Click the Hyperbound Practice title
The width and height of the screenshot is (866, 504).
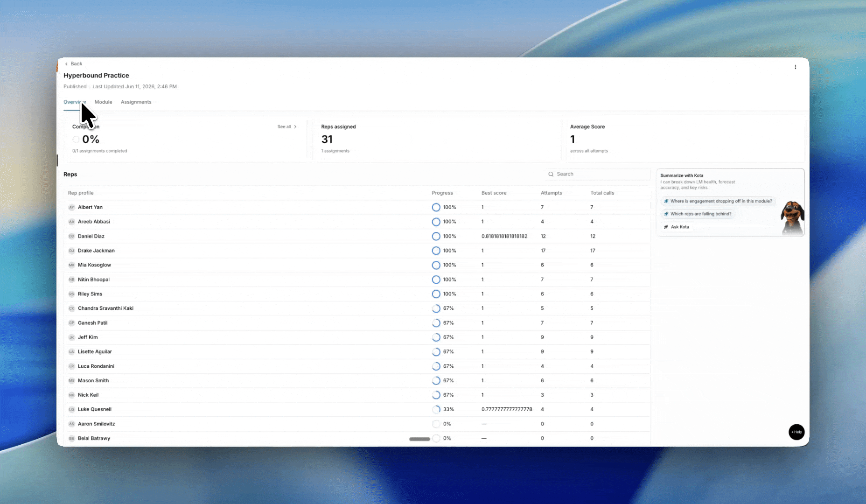coord(96,75)
